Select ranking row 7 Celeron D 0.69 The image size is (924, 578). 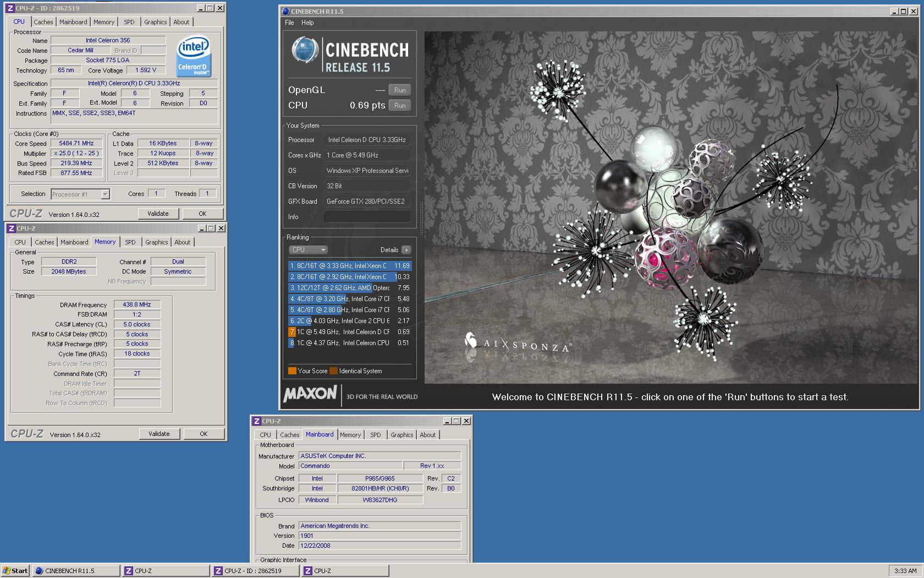click(350, 332)
